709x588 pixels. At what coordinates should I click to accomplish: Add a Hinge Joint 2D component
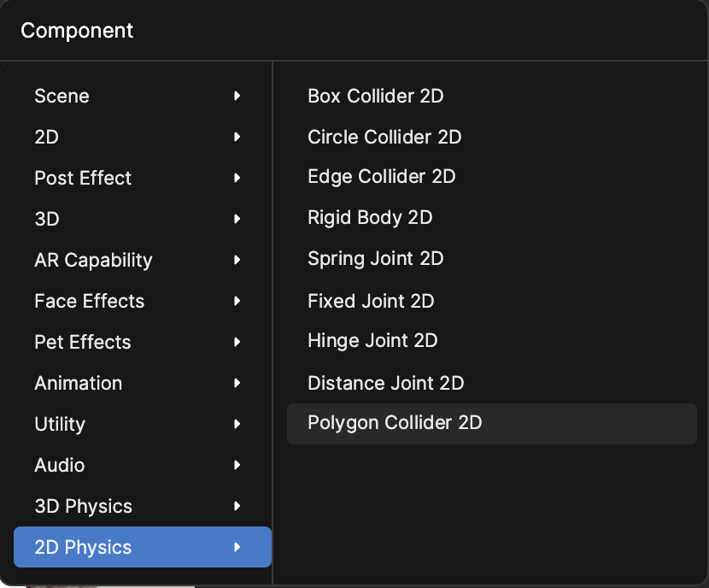[x=492, y=341]
